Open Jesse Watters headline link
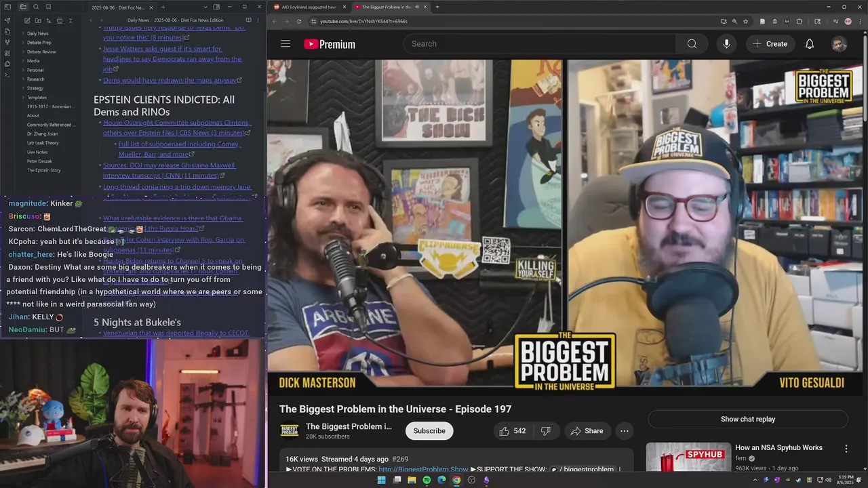Viewport: 868px width, 488px height. tap(172, 59)
